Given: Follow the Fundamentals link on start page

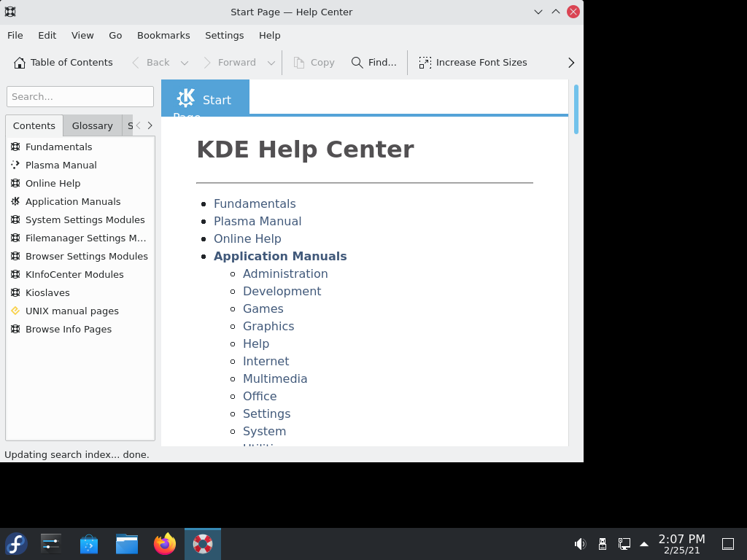Looking at the screenshot, I should point(255,204).
